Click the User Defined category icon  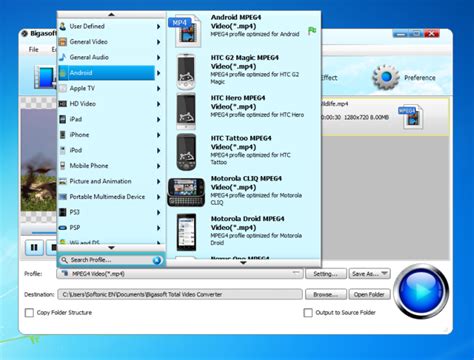pos(62,26)
